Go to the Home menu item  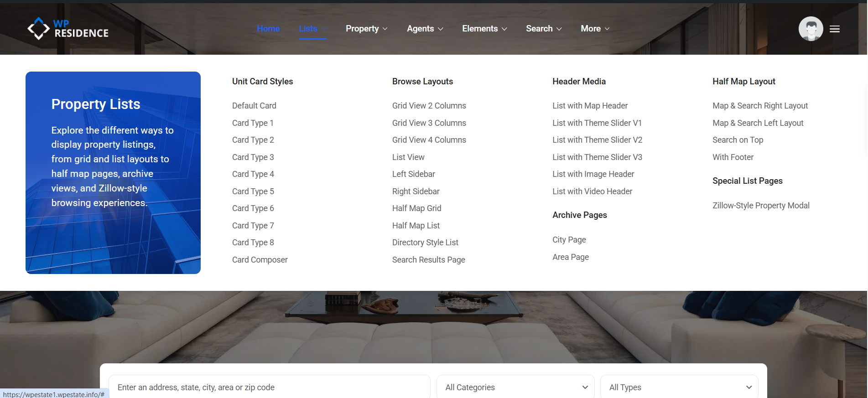click(268, 29)
